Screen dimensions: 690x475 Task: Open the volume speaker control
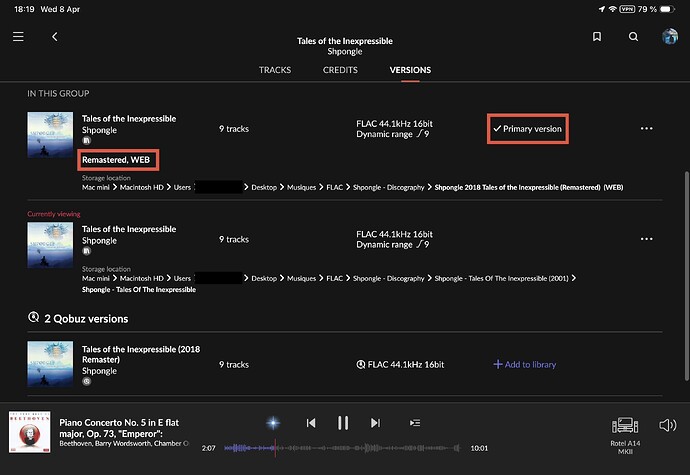668,425
